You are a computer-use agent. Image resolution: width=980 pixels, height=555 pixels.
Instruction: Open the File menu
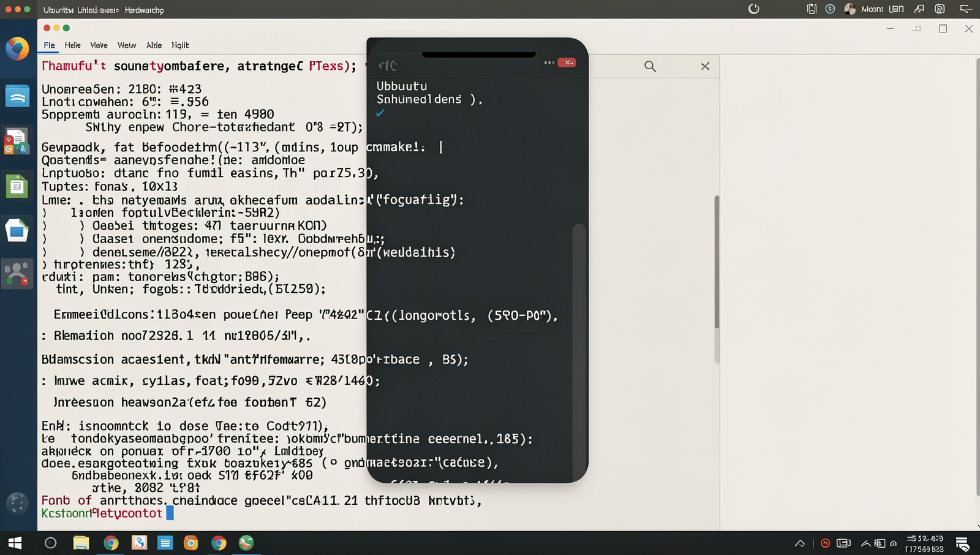click(49, 45)
